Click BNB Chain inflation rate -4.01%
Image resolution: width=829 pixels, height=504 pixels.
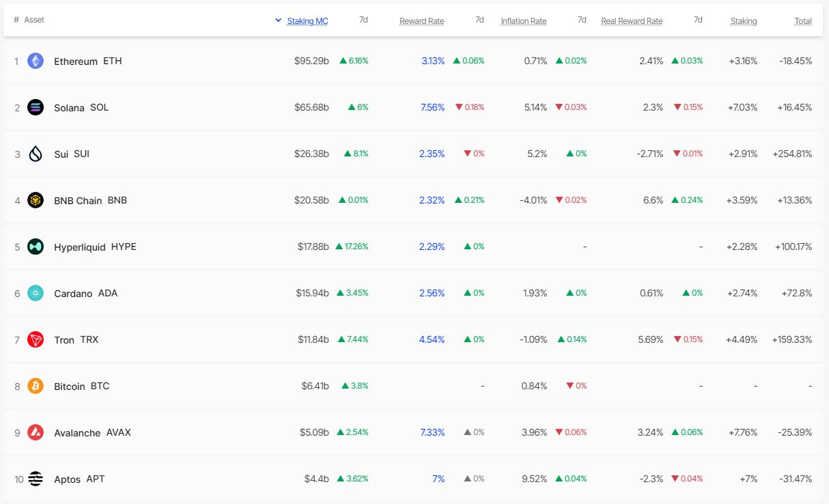pyautogui.click(x=533, y=200)
